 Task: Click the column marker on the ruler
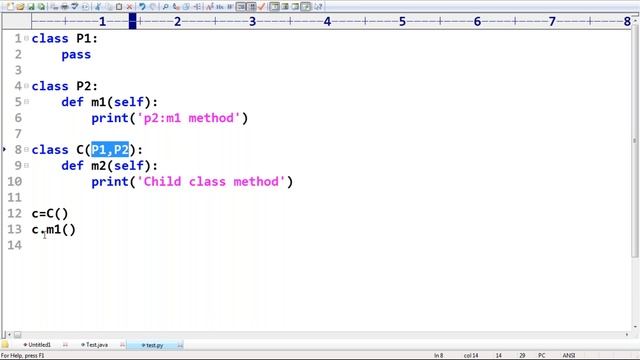pyautogui.click(x=132, y=21)
